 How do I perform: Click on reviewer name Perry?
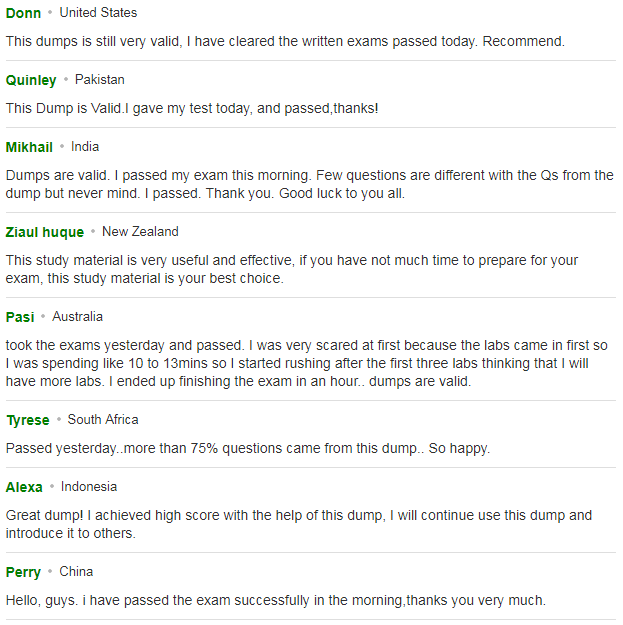[23, 572]
